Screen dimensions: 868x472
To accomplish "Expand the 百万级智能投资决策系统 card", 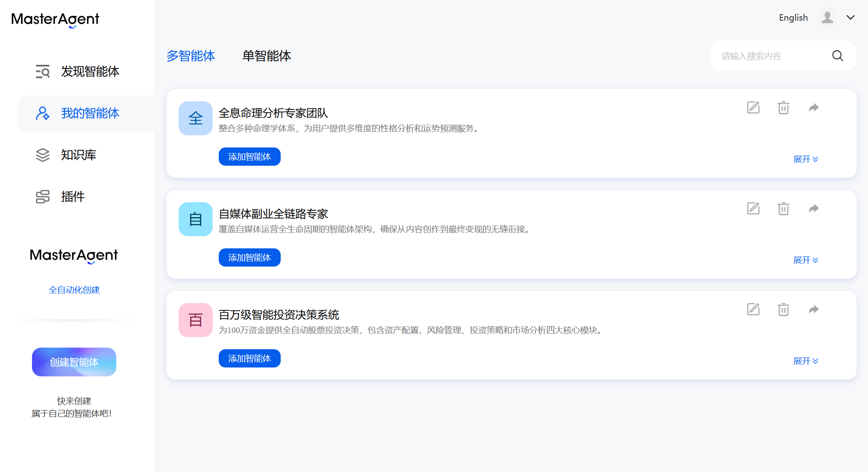I will pos(806,361).
